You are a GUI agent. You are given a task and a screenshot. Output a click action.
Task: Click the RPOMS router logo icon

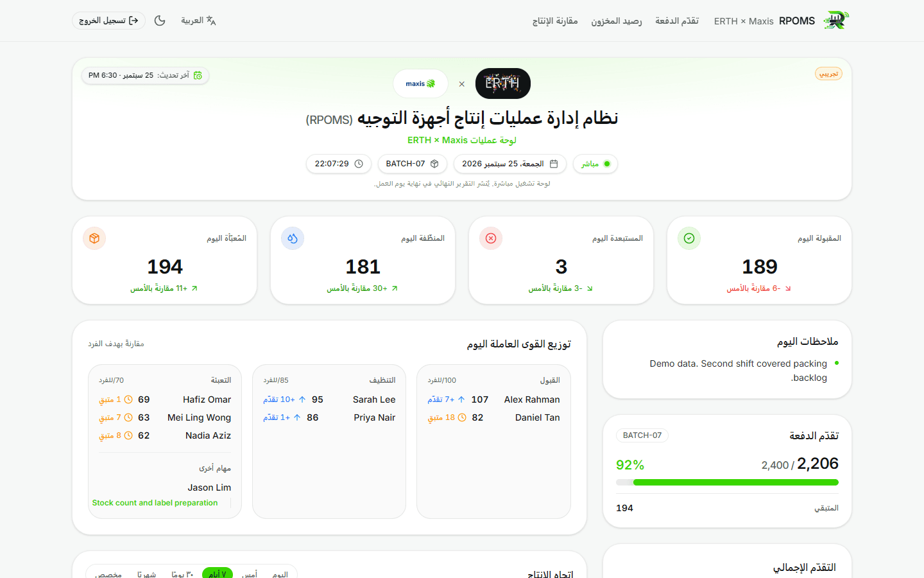[x=835, y=21]
